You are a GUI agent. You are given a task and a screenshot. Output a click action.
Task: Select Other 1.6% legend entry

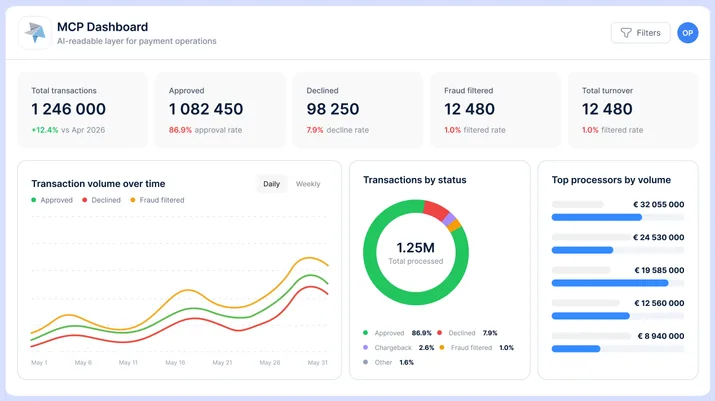[x=389, y=362]
